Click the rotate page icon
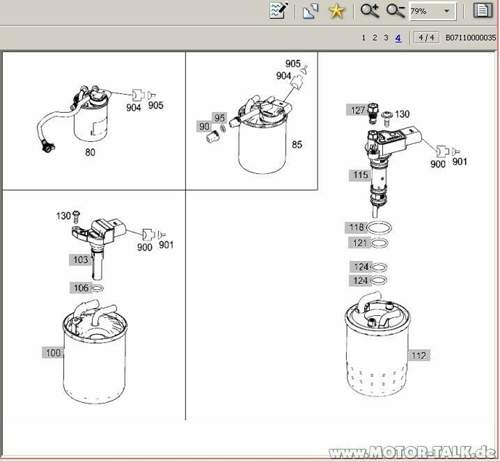Screen dimensions: 500x462 tap(310, 11)
